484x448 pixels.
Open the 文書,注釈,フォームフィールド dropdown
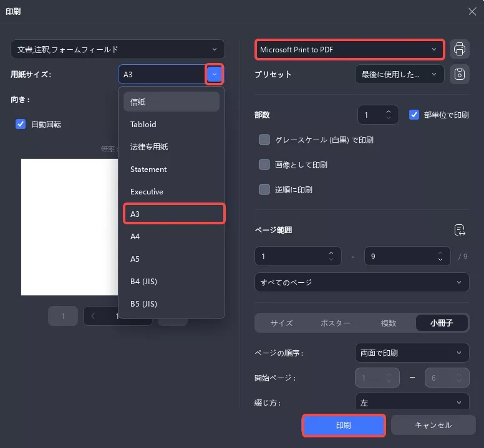(118, 49)
